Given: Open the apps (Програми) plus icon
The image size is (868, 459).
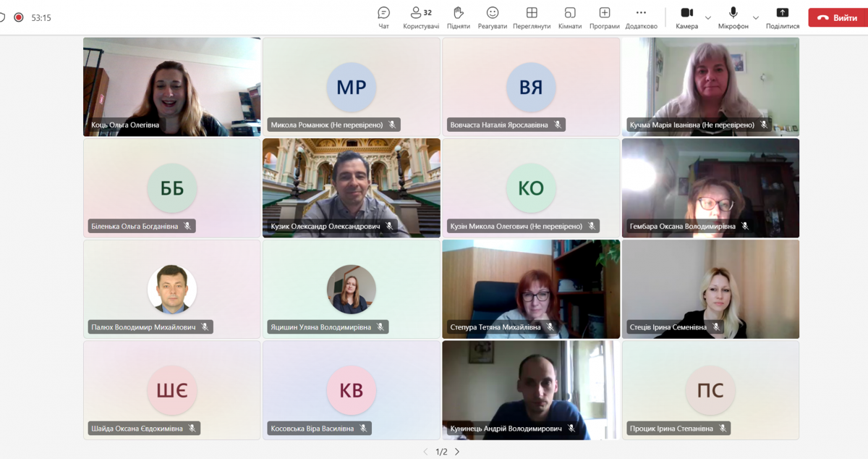Looking at the screenshot, I should (x=604, y=17).
